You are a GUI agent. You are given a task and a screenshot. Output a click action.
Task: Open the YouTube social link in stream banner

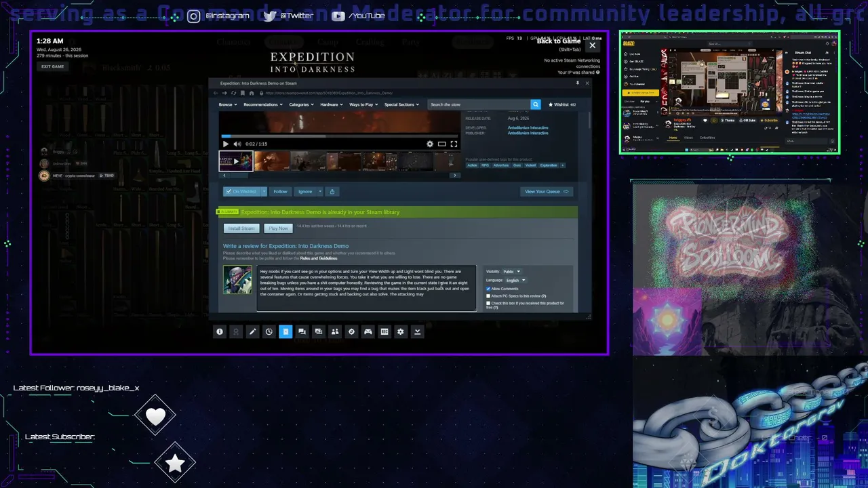tap(358, 16)
